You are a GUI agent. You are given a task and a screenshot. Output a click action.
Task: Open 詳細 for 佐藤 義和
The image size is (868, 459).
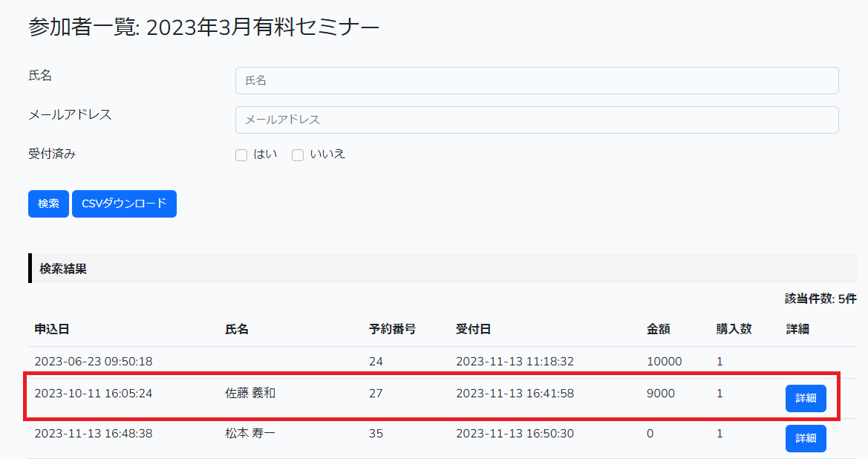(806, 398)
